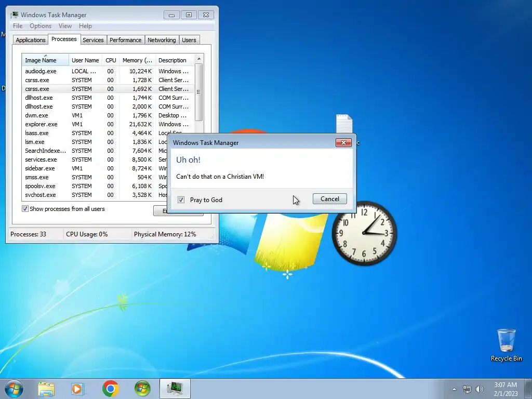Image resolution: width=532 pixels, height=399 pixels.
Task: Sort by the User Name column header
Action: [x=85, y=60]
